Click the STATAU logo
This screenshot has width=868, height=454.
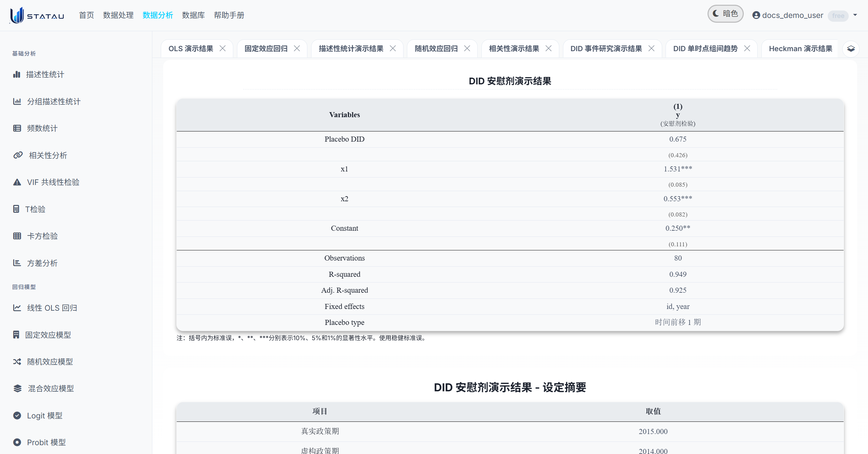pyautogui.click(x=37, y=15)
